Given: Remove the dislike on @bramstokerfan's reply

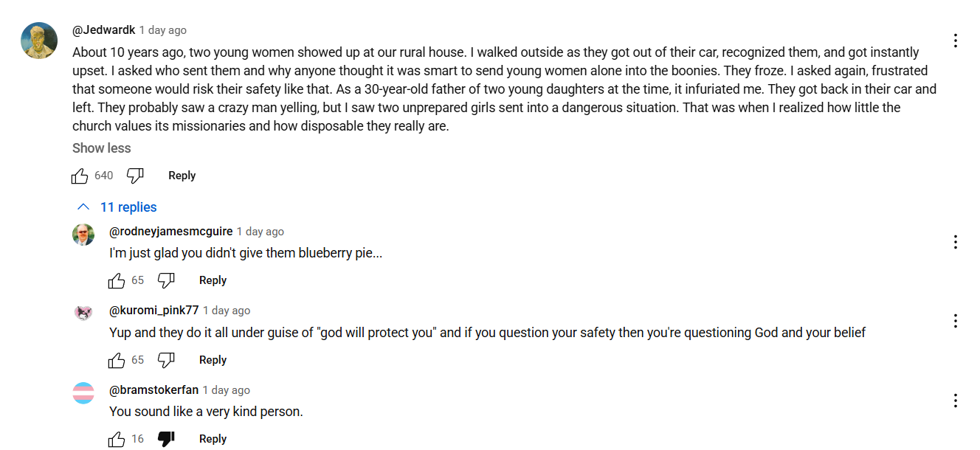Looking at the screenshot, I should click(x=166, y=439).
